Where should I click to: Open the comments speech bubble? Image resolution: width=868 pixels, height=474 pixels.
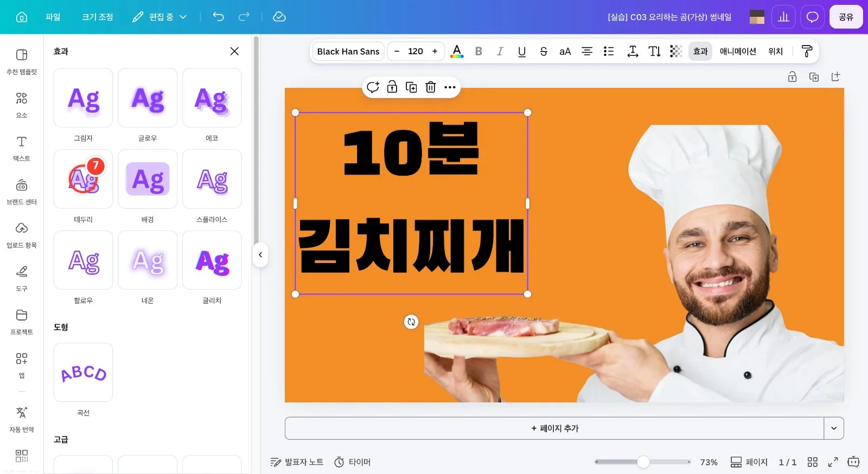[x=812, y=17]
